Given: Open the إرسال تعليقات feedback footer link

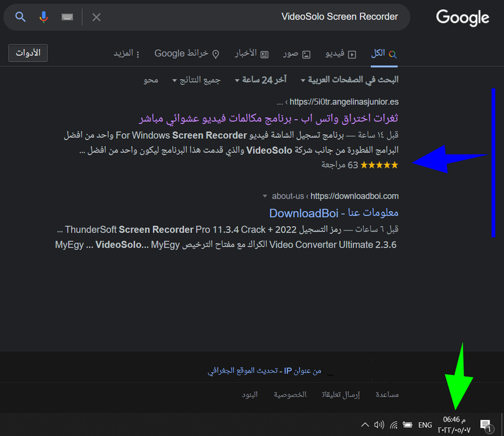Looking at the screenshot, I should click(x=340, y=394).
